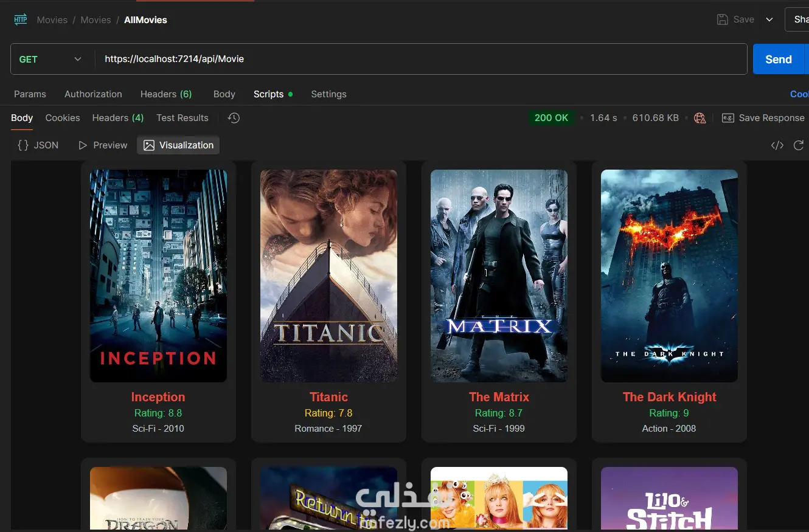Screen dimensions: 809x532
Task: Click the "Rating: 9" text
Action: click(669, 413)
